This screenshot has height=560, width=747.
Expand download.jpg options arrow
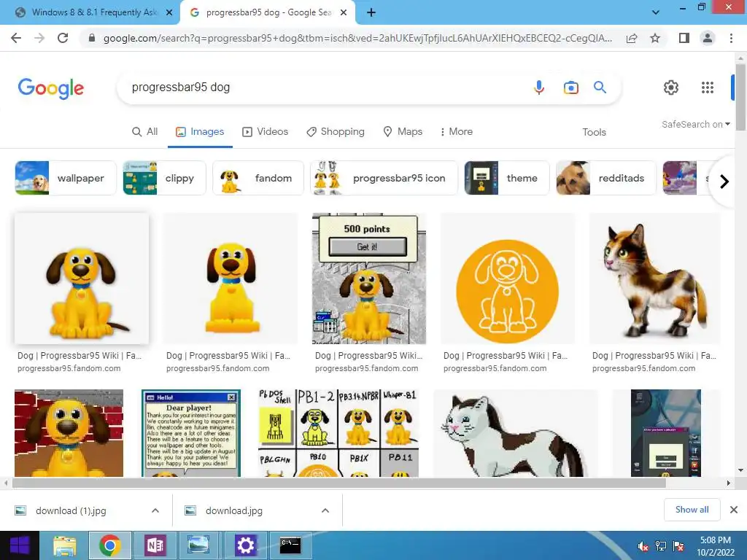(x=325, y=510)
